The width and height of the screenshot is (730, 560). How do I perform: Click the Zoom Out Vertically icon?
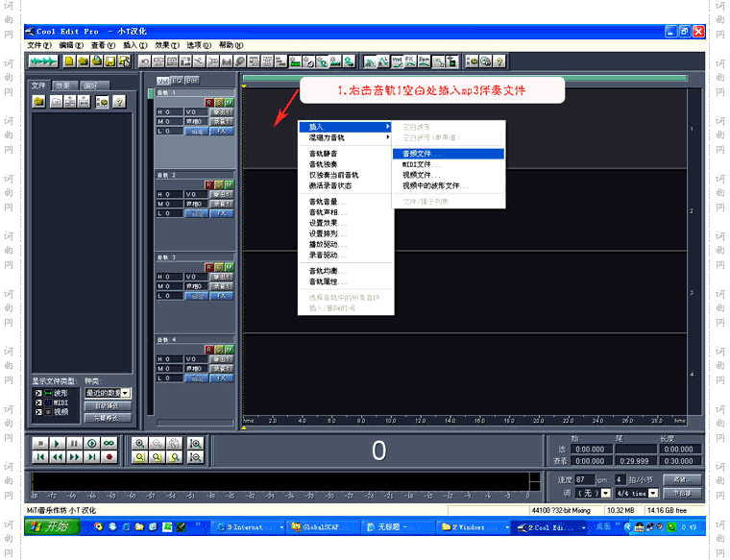[196, 457]
